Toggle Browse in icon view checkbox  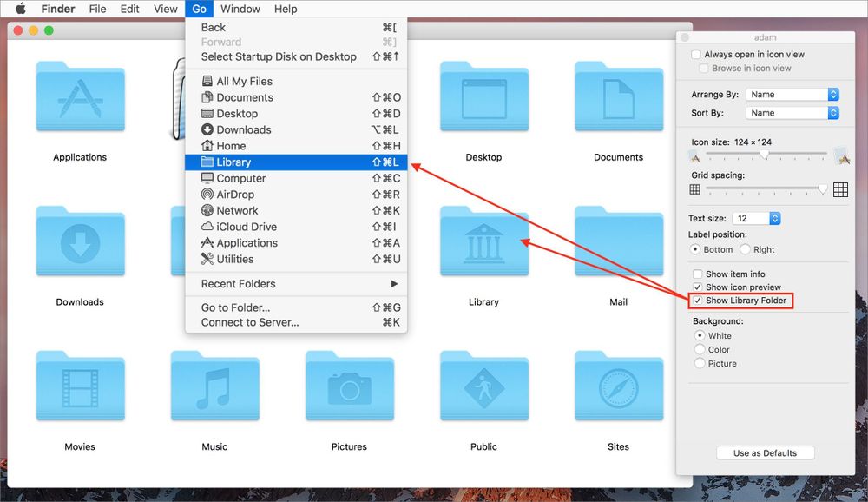[x=704, y=68]
